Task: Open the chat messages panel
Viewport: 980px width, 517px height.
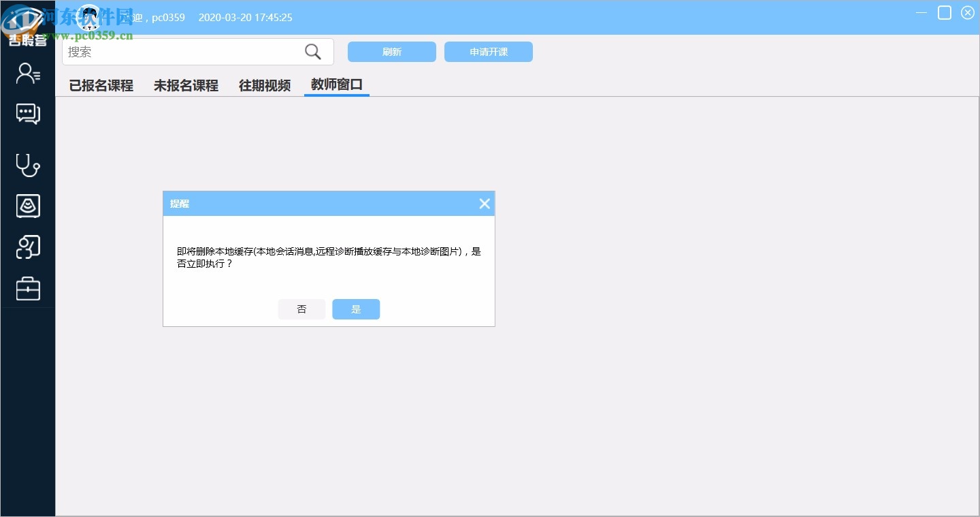Action: pyautogui.click(x=27, y=114)
